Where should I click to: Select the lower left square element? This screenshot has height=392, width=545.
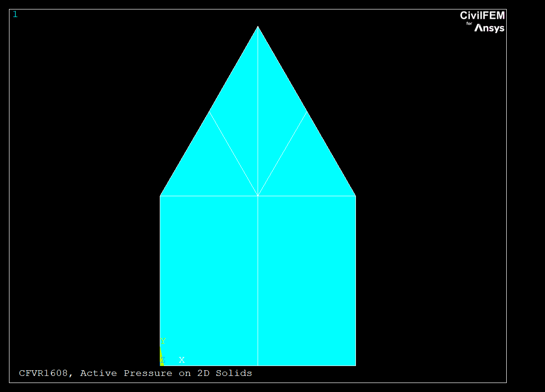click(209, 280)
